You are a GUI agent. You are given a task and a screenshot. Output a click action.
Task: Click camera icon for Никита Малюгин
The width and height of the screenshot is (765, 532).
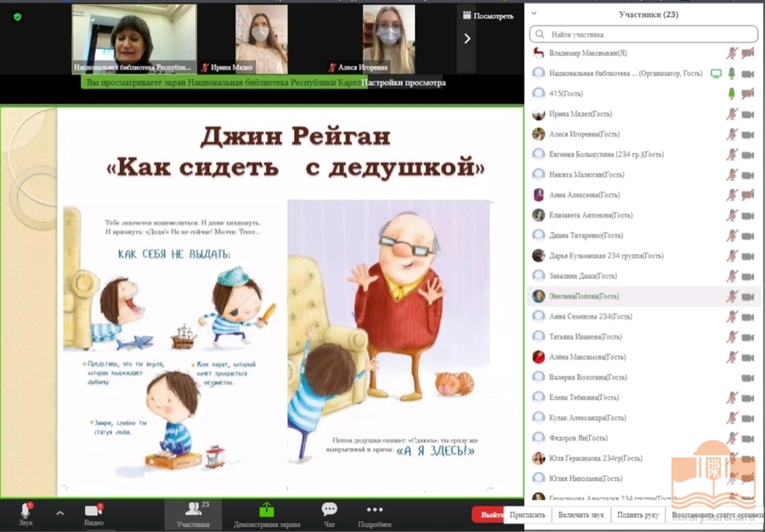coord(748,175)
